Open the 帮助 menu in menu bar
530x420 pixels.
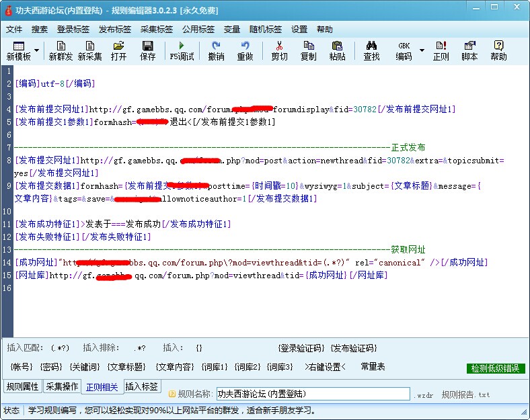click(324, 30)
